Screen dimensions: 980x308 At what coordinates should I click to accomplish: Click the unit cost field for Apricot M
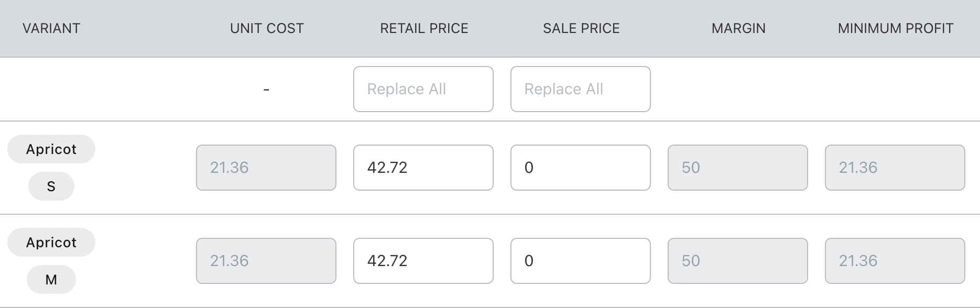pyautogui.click(x=266, y=261)
